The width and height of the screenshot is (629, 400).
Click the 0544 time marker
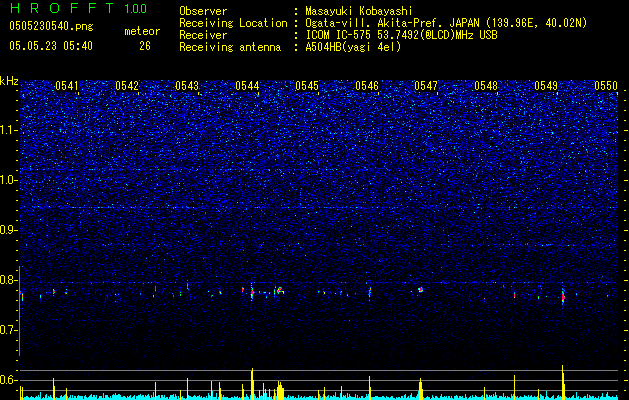pos(247,85)
